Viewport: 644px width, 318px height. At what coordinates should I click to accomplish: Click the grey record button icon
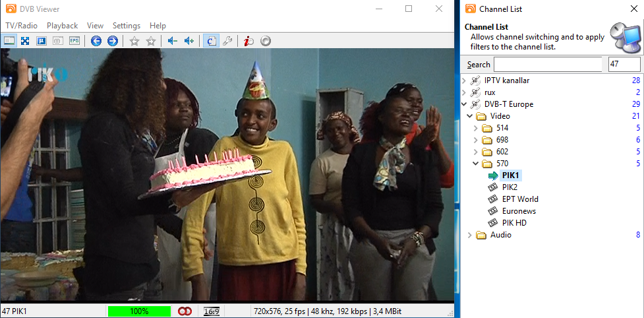266,41
